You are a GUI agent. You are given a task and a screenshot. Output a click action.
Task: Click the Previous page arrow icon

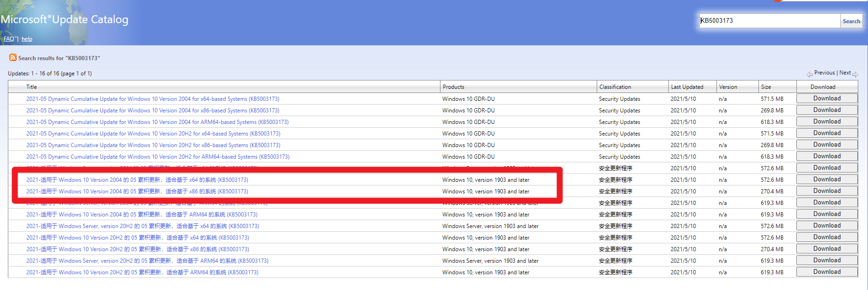click(810, 74)
